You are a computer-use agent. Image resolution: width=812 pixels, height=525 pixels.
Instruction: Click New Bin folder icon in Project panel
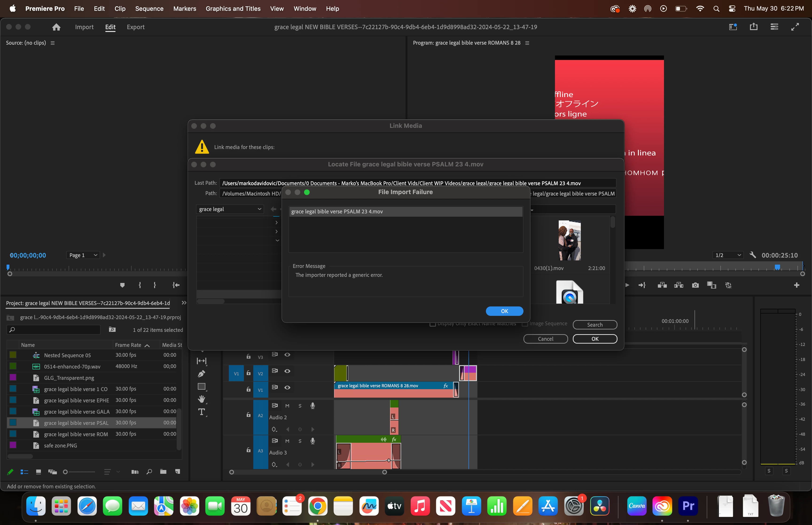coord(163,472)
